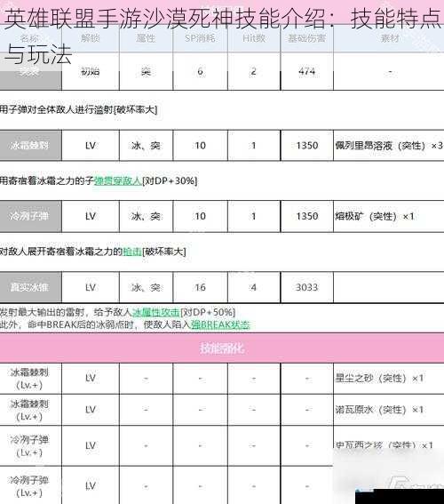Viewport: 444px width, 504px height.
Task: Select the '初始' unlock cell
Action: [x=91, y=71]
